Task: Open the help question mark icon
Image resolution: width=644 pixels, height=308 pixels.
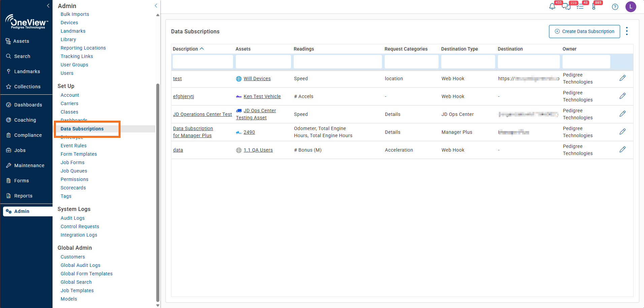Action: coord(615,7)
